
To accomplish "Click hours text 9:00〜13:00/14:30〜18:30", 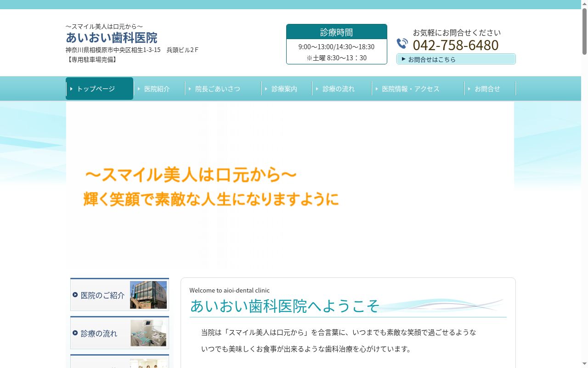I will coord(336,47).
